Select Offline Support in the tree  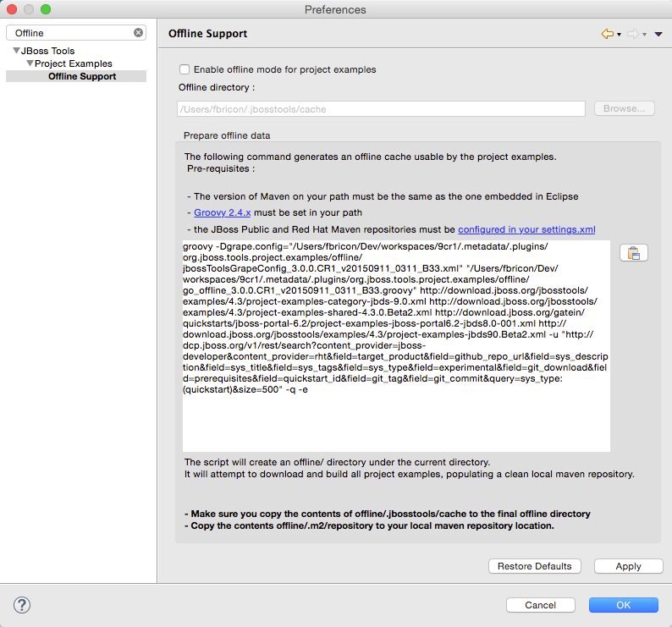click(82, 76)
